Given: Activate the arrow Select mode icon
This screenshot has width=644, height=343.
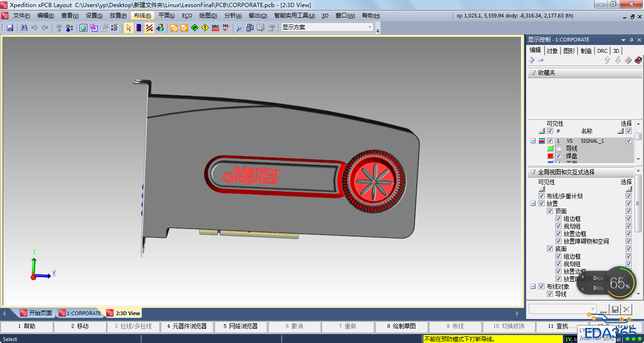Looking at the screenshot, I should pyautogui.click(x=129, y=28).
